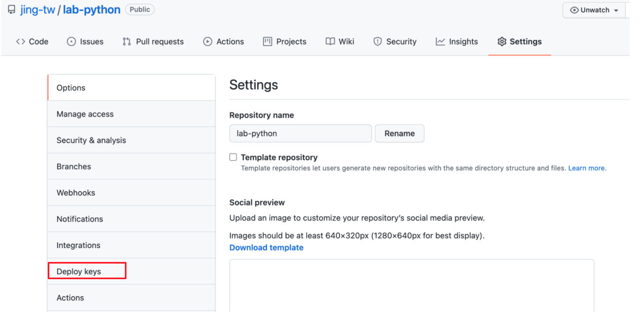The image size is (644, 320).
Task: Click the Rename button
Action: [x=400, y=134]
